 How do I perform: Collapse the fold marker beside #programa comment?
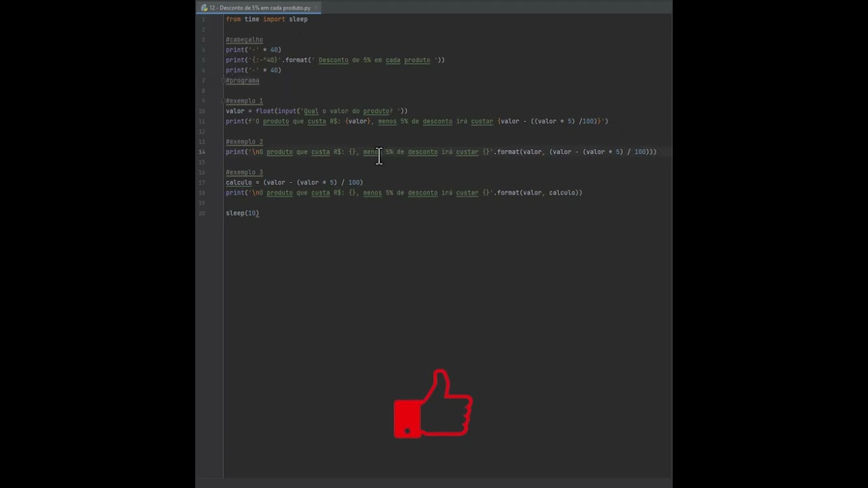(x=223, y=81)
